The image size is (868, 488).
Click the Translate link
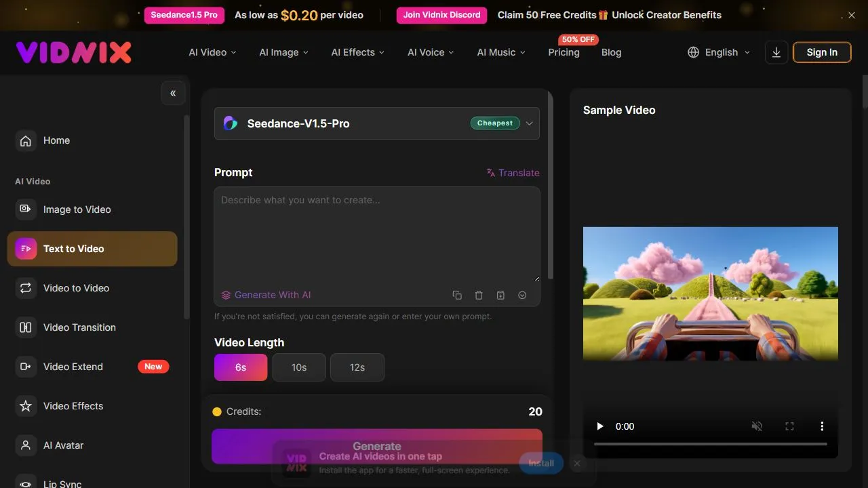pos(513,173)
